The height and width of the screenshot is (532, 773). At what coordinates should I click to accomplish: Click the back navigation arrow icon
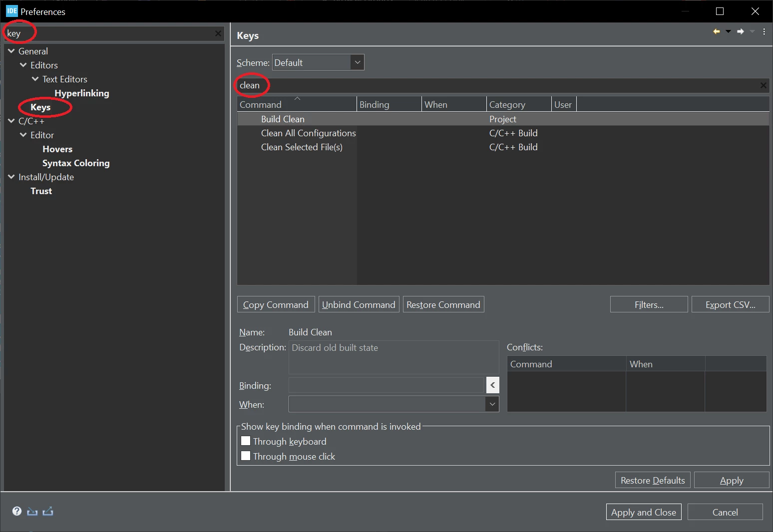coord(717,31)
